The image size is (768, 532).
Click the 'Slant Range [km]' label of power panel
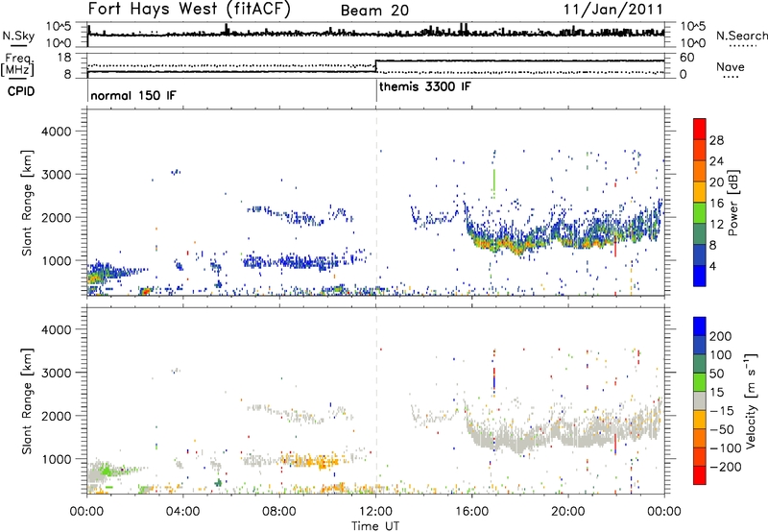tap(27, 203)
